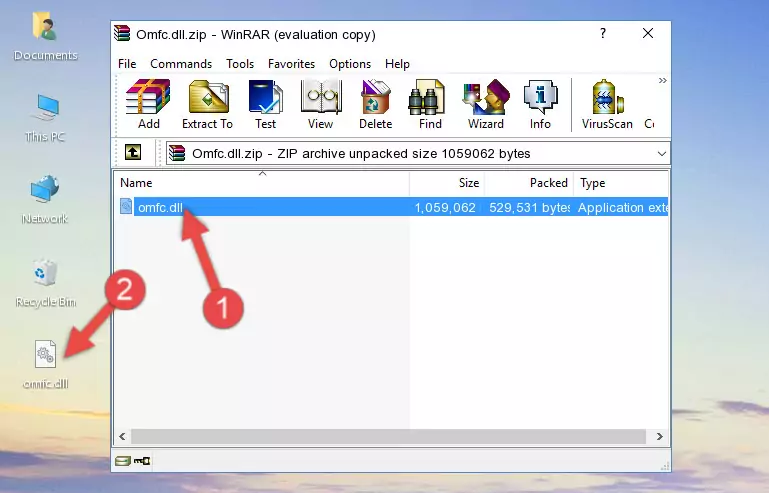Open the Find binoculars tool
The height and width of the screenshot is (493, 769).
(430, 104)
